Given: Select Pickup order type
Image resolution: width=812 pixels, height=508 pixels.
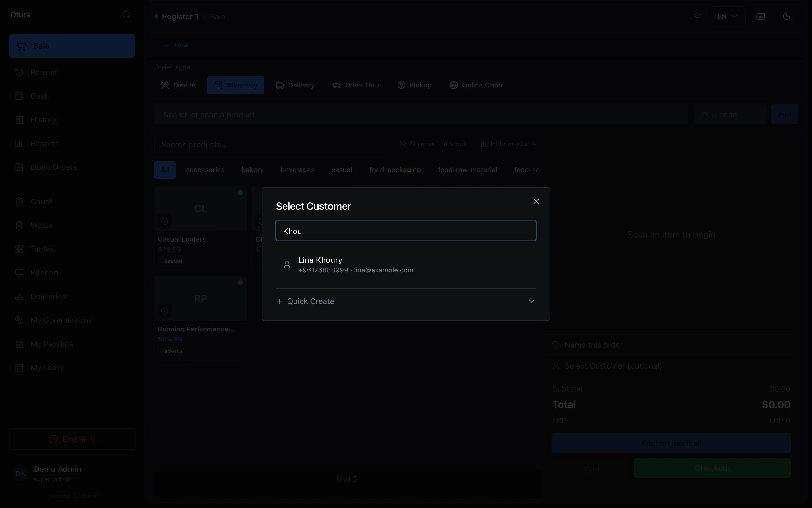Looking at the screenshot, I should pyautogui.click(x=414, y=85).
